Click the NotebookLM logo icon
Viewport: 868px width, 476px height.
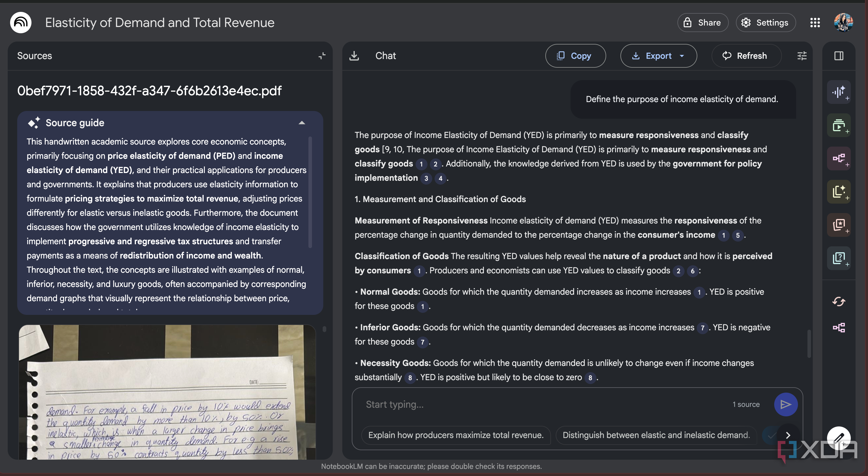click(21, 23)
